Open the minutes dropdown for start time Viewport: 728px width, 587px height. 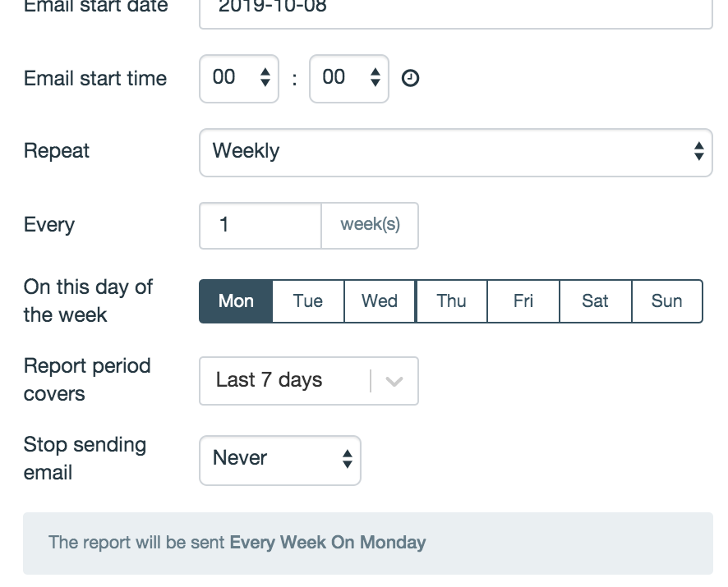pyautogui.click(x=348, y=78)
